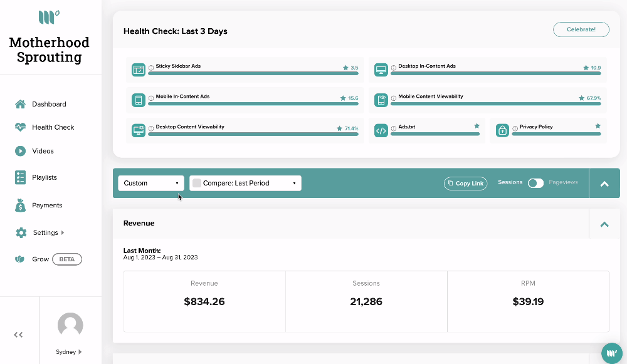Viewport: 627px width, 364px height.
Task: Click the Aug 1, 2023 – Aug 31, 2023 date range
Action: (x=161, y=257)
